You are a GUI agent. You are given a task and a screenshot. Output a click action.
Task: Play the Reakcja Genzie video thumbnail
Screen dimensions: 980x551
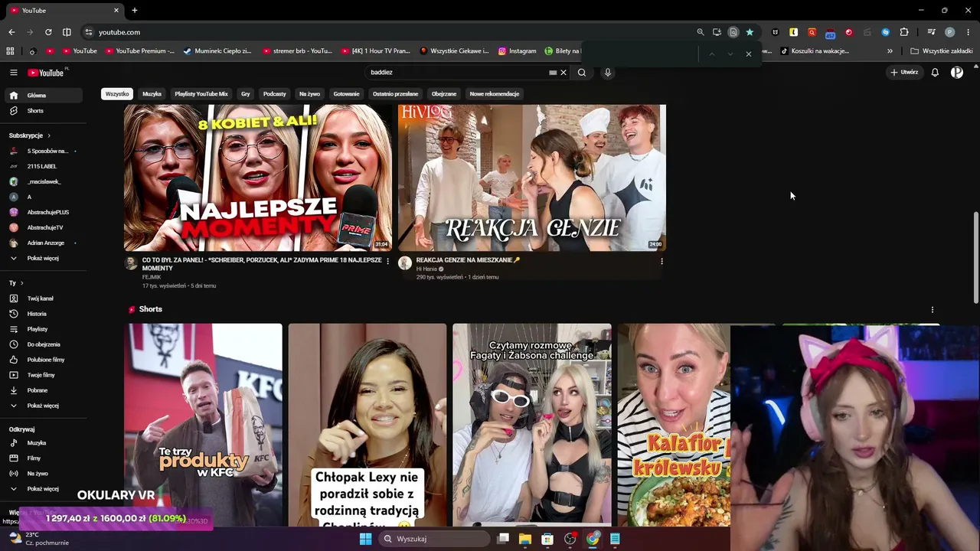click(532, 178)
